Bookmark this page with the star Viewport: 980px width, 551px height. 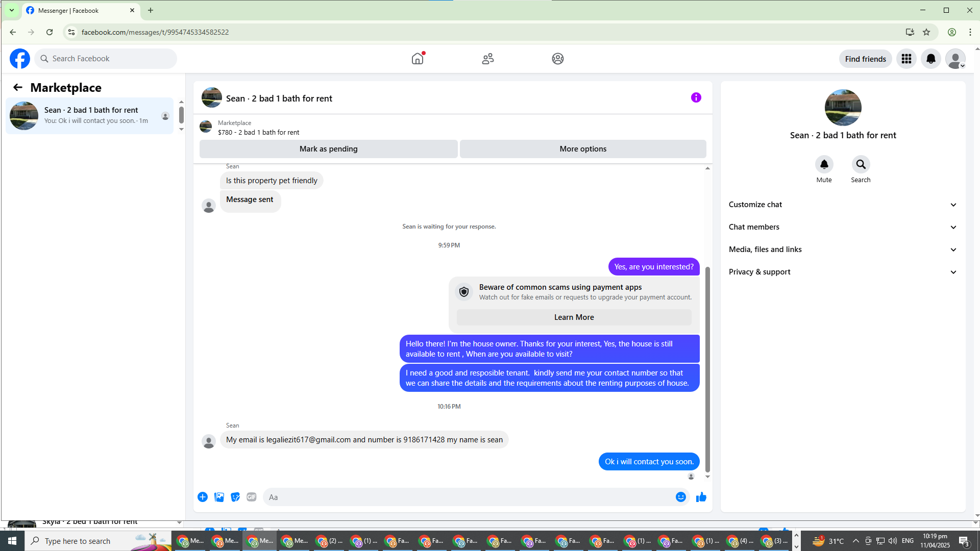[926, 32]
